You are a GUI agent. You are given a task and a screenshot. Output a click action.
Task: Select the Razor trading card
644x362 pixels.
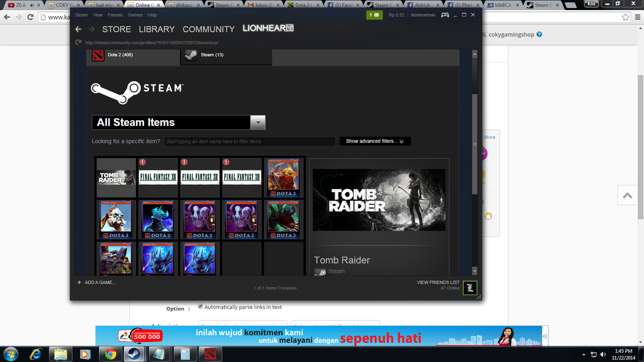(158, 220)
